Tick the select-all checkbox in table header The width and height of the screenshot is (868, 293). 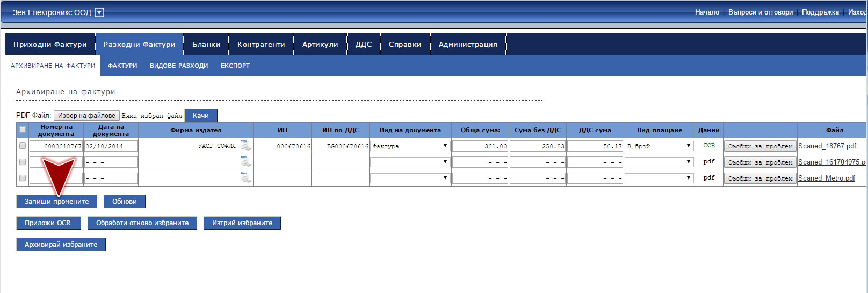(23, 130)
